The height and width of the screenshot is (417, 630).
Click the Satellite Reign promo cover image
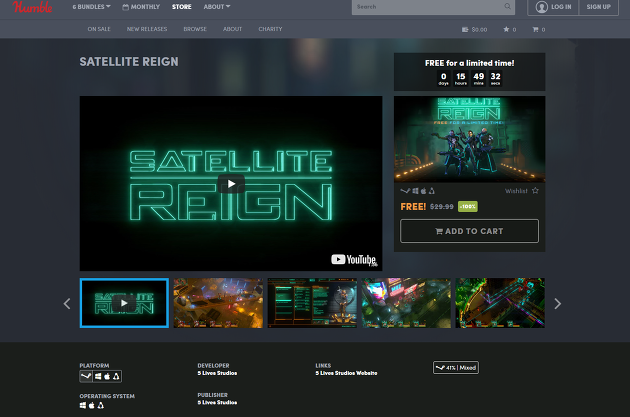469,139
